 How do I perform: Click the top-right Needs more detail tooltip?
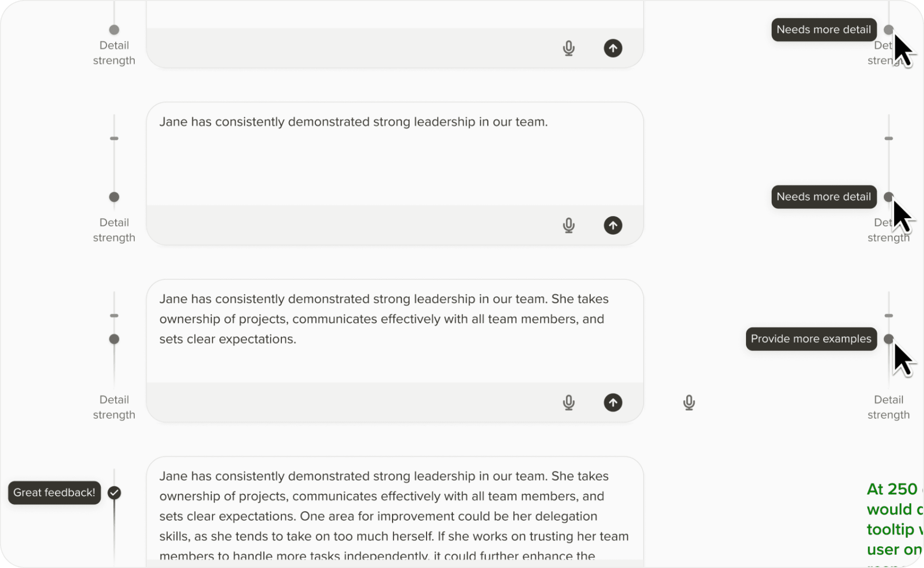[824, 29]
